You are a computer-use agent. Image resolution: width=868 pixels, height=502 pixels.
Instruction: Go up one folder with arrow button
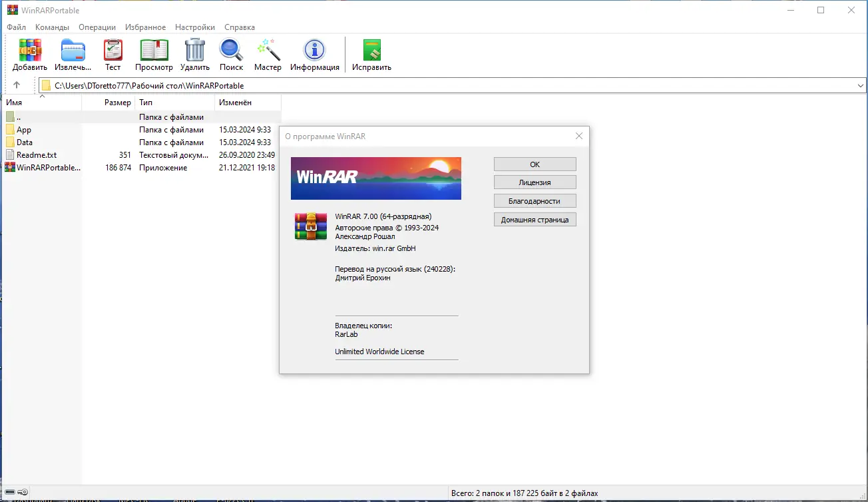[17, 85]
